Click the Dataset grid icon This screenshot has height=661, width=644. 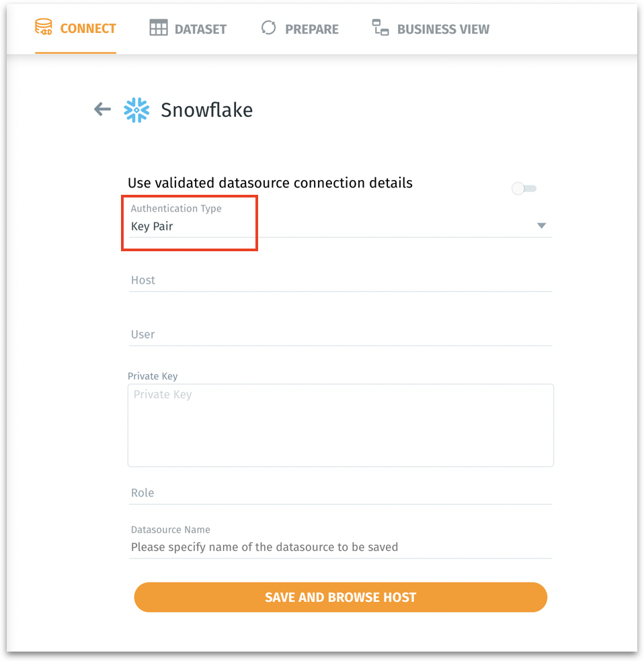point(159,28)
